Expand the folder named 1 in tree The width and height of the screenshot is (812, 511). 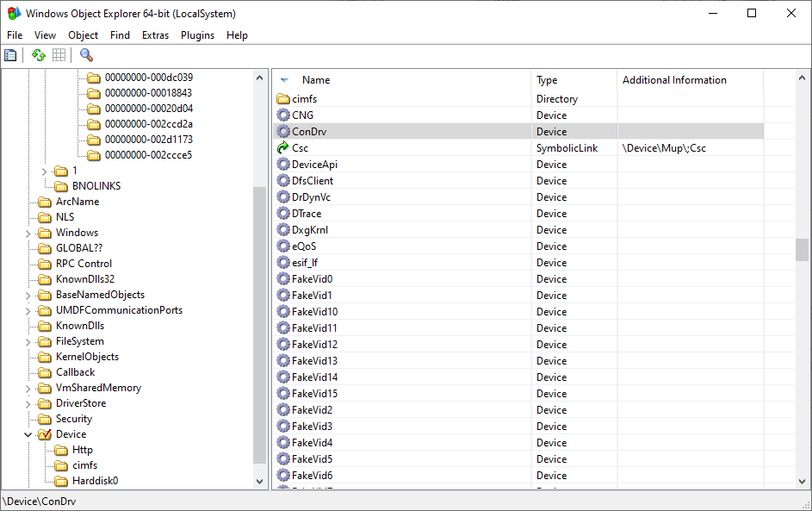44,171
